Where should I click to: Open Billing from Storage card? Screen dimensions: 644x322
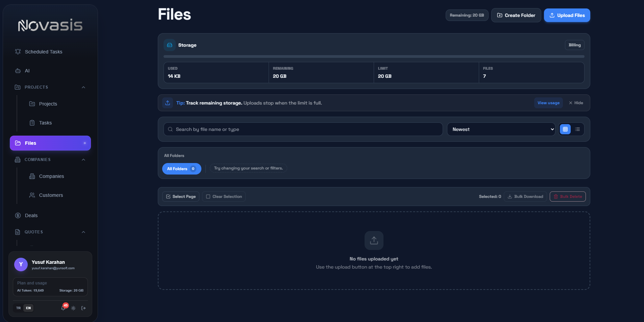tap(575, 45)
